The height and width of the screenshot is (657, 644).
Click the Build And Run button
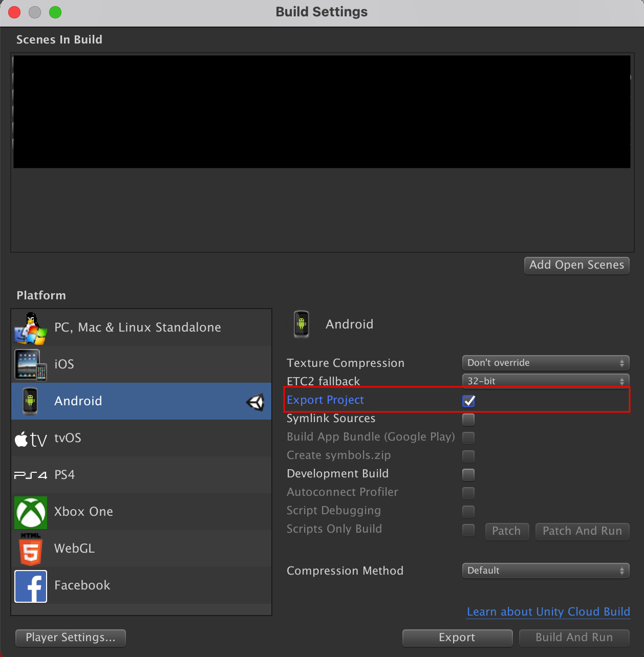(574, 638)
